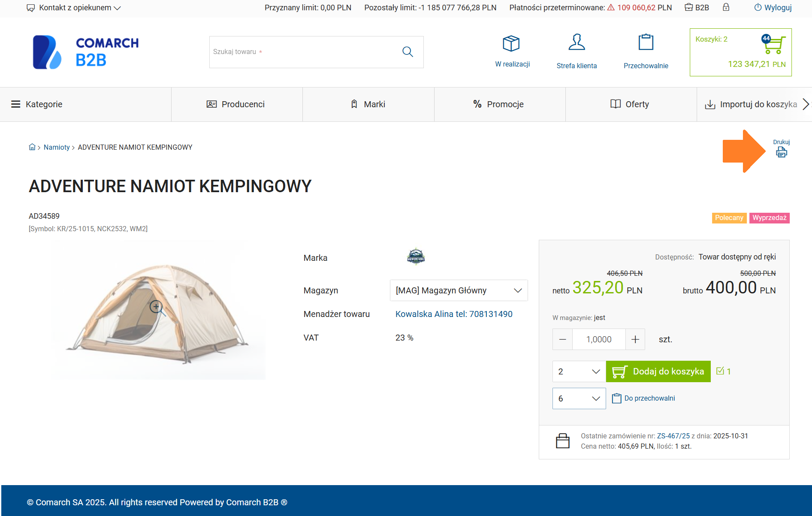Screen dimensions: 812x516
Task: Open the Kategorie menu
Action: coord(37,104)
